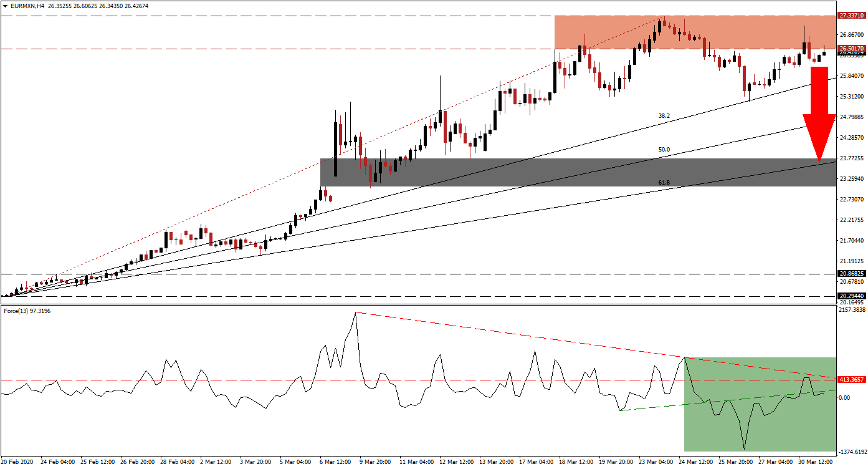Click the 27.33710 red price tag
The width and height of the screenshot is (868, 469).
tap(851, 16)
